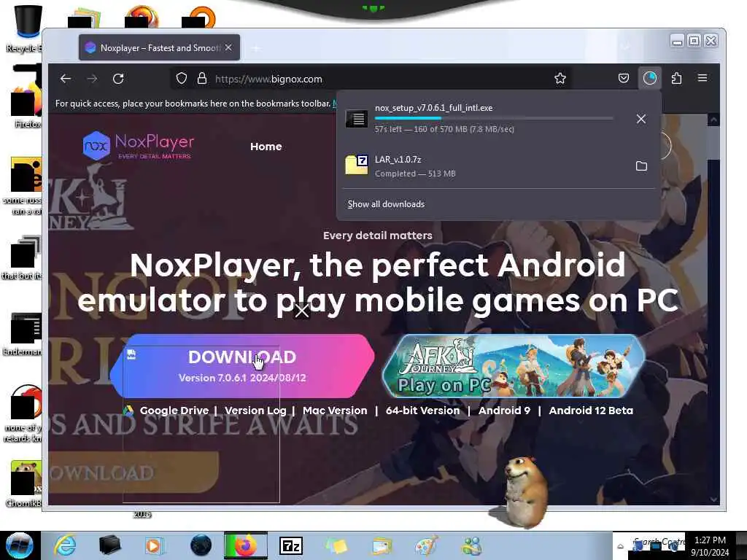Open the tracking protection shield icon
The height and width of the screenshot is (560, 747).
coord(182,79)
